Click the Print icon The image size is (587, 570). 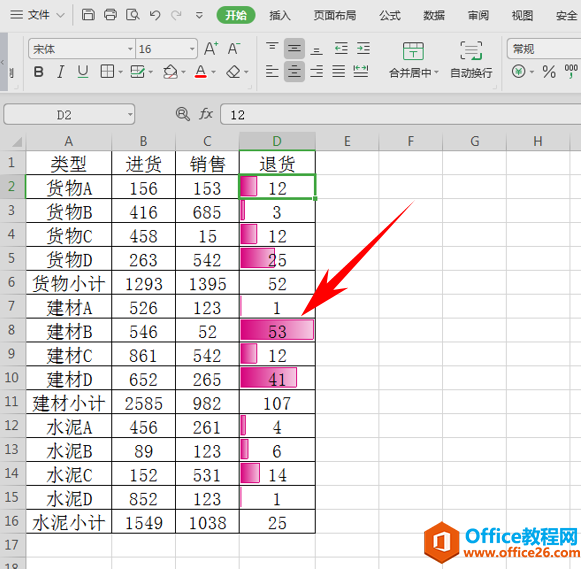point(110,15)
